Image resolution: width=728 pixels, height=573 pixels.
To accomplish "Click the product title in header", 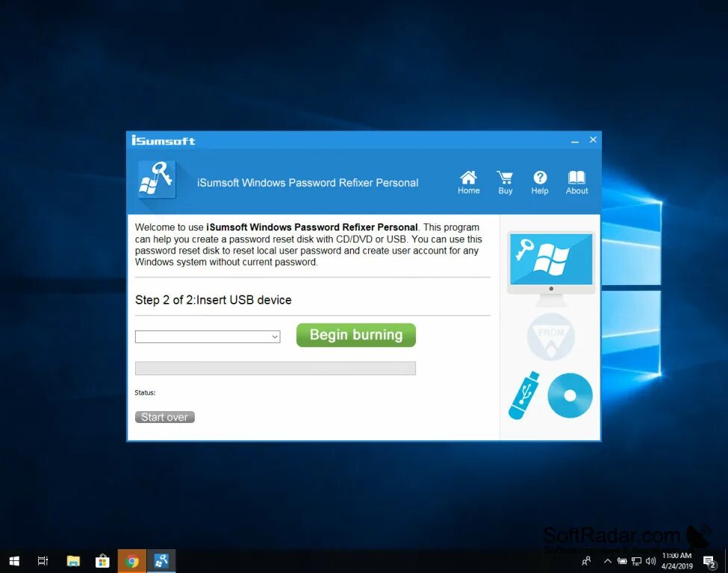I will point(308,183).
